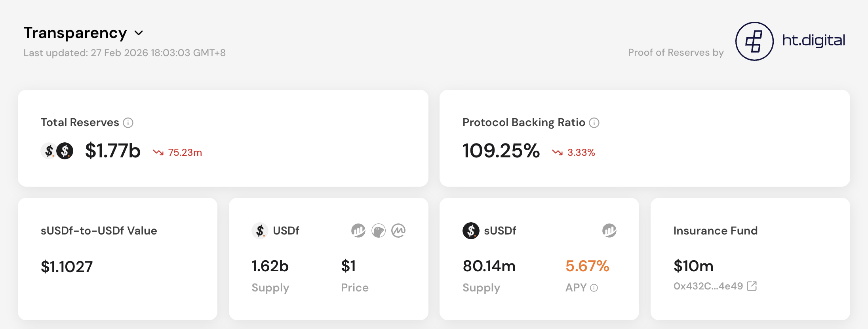This screenshot has height=329, width=868.
Task: Open the CoinGecko icon in USDf card
Action: 378,231
